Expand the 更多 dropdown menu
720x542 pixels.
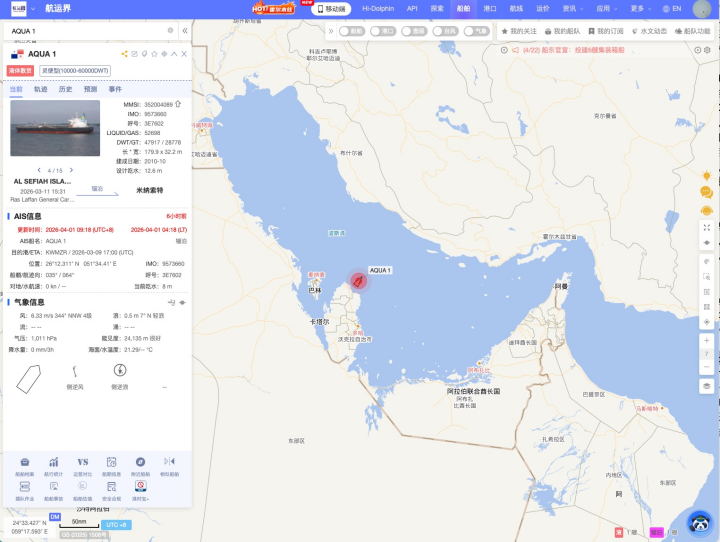[640, 8]
